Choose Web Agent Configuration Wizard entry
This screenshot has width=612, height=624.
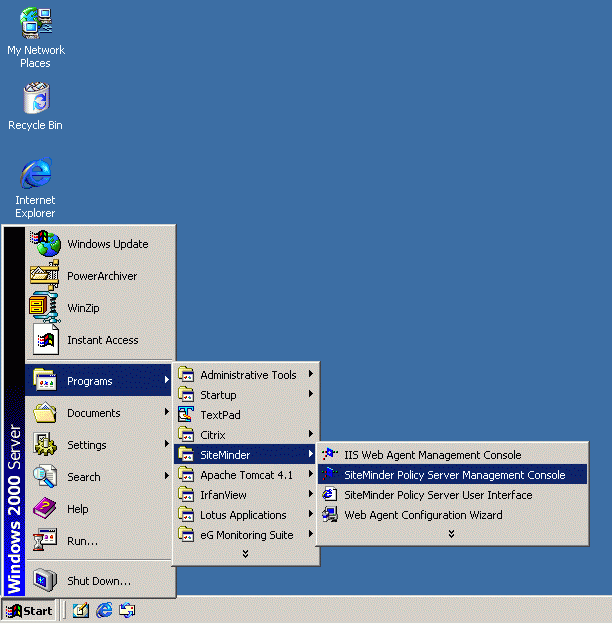(x=452, y=514)
